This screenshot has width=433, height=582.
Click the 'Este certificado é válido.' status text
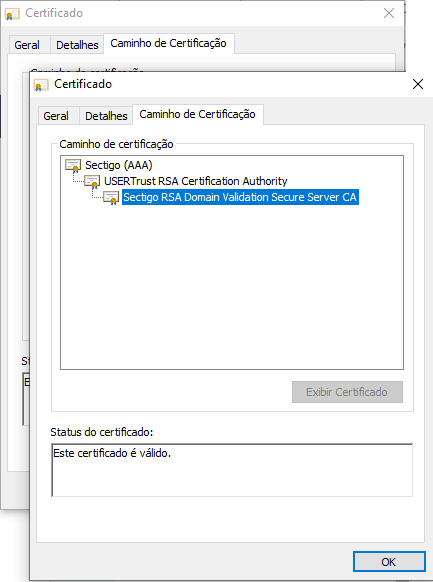coord(112,453)
